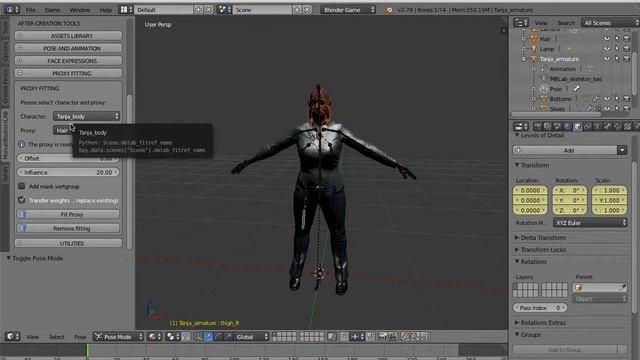Image resolution: width=640 pixels, height=360 pixels.
Task: Select Tanja_armature in the outliner
Action: 559,59
